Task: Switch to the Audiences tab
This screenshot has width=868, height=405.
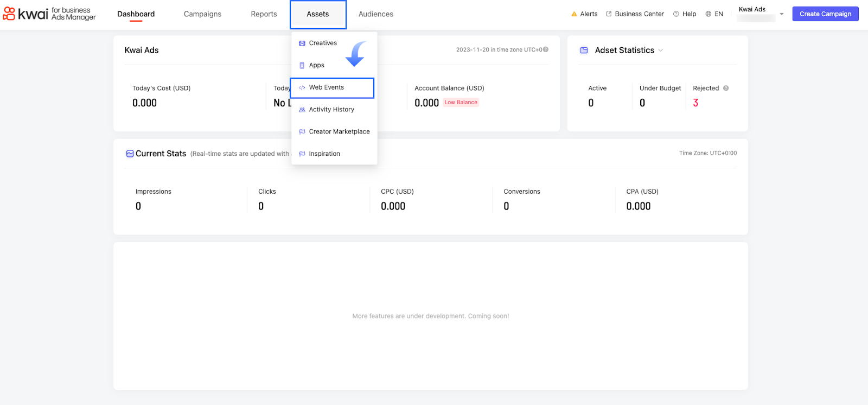Action: coord(376,14)
